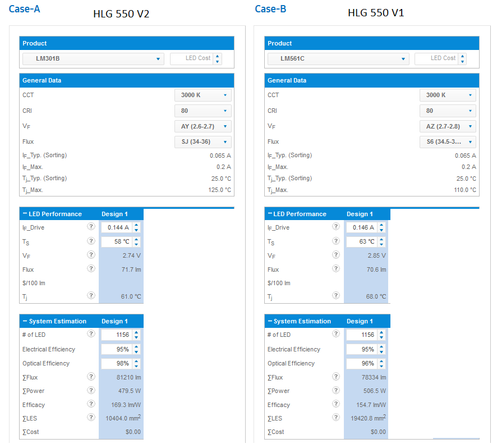The image size is (497, 448).
Task: Adjust the 58 °C Ts stepper
Action: tap(136, 242)
